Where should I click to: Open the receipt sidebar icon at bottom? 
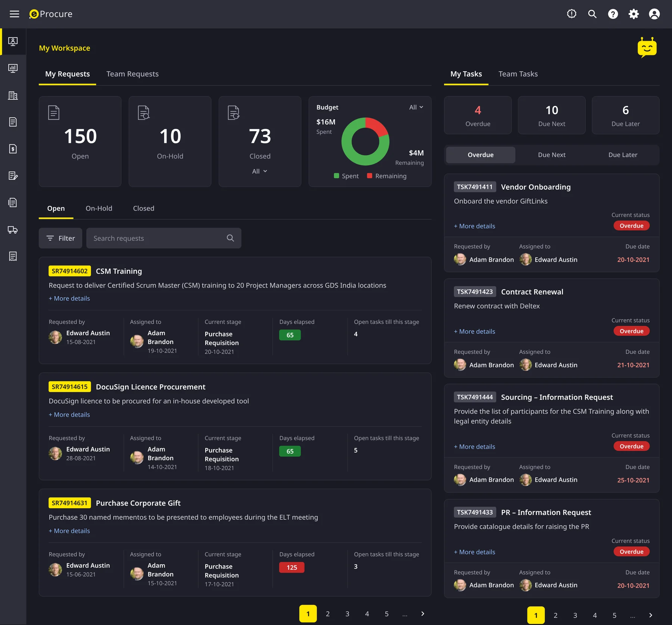coord(13,256)
